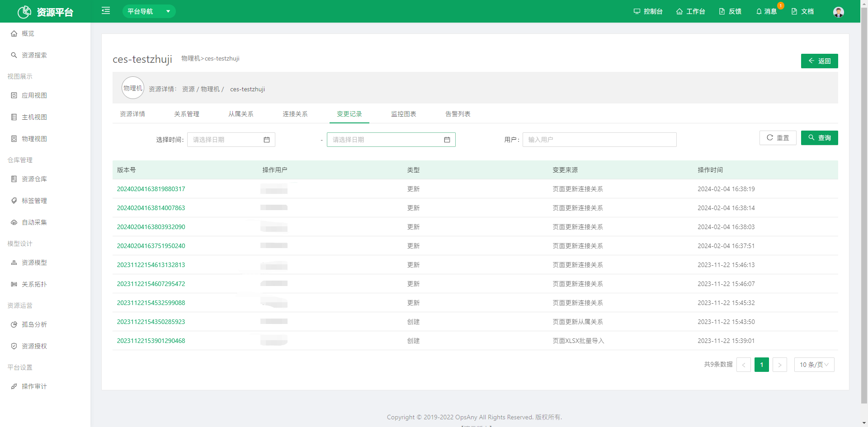
Task: Open version 20231122154607295472
Action: pyautogui.click(x=151, y=284)
